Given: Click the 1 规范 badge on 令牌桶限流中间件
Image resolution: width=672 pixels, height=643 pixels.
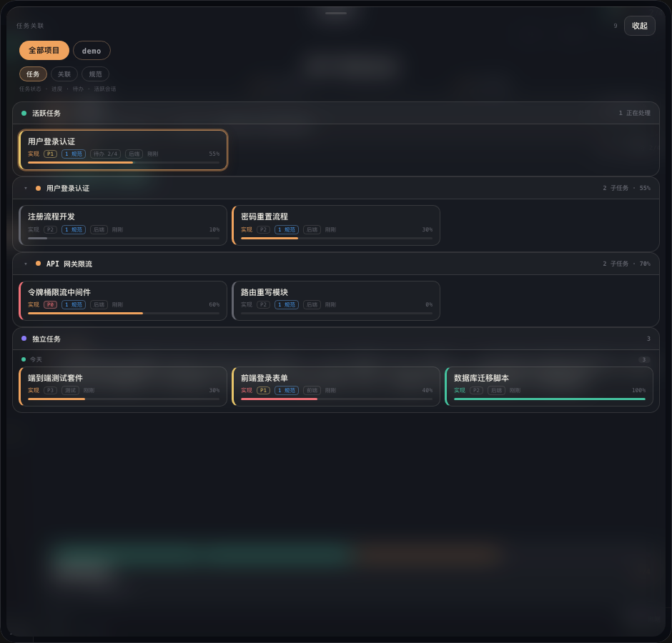Looking at the screenshot, I should [74, 304].
